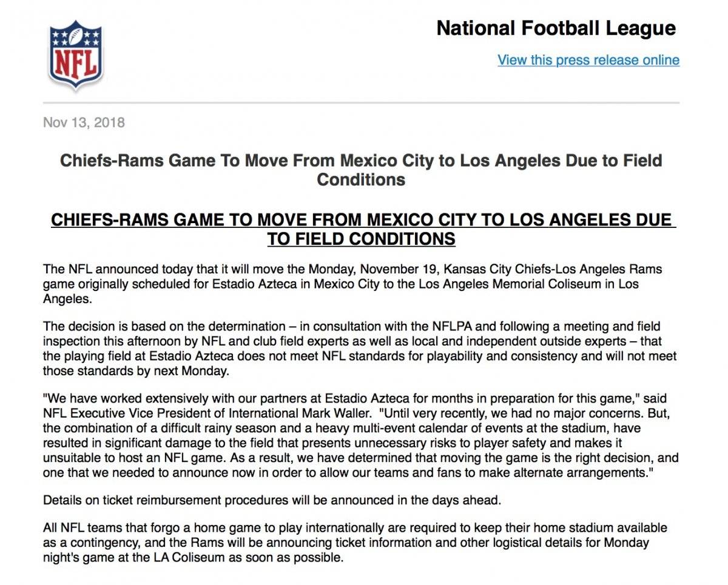The height and width of the screenshot is (585, 728).
Task: Click the NFL shield logo
Action: pos(75,55)
